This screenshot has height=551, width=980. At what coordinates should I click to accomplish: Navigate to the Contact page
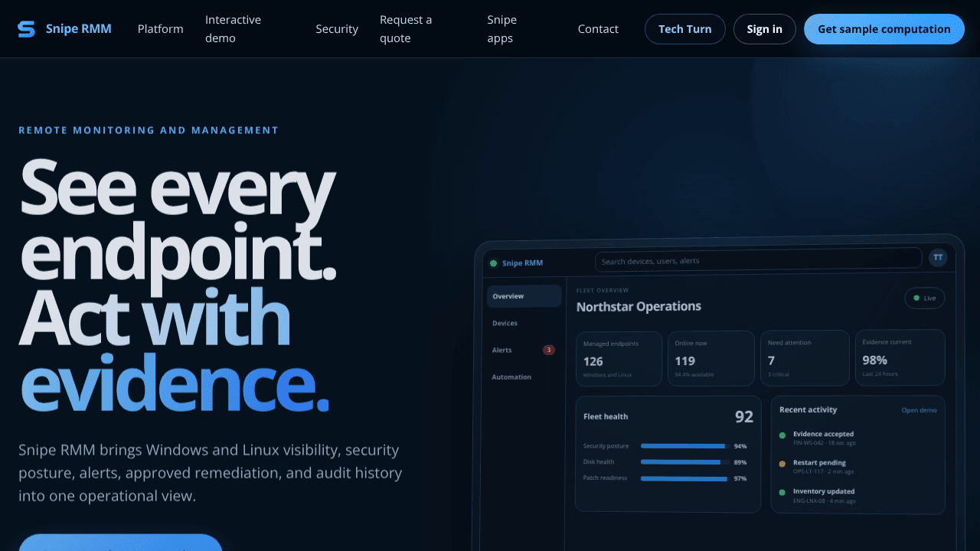598,29
